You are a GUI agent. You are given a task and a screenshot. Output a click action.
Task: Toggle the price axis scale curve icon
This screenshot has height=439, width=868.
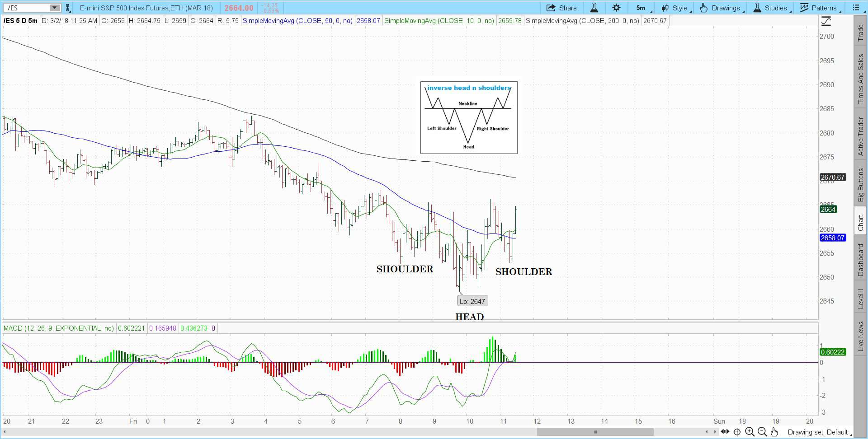tap(826, 21)
